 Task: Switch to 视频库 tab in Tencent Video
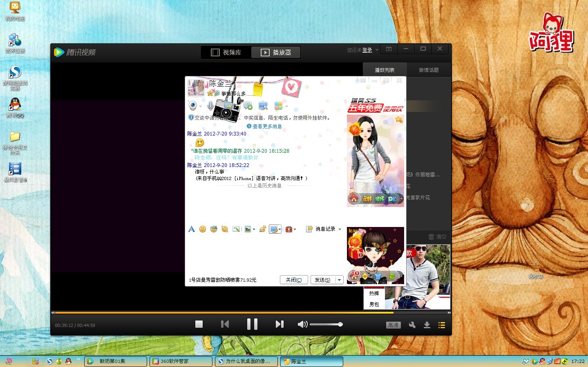pyautogui.click(x=226, y=52)
